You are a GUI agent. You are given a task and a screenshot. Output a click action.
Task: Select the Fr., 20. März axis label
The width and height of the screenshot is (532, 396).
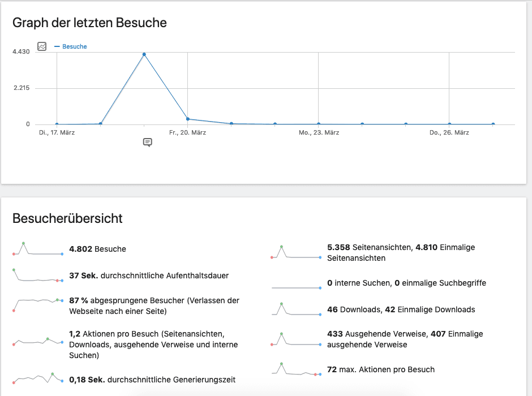188,132
